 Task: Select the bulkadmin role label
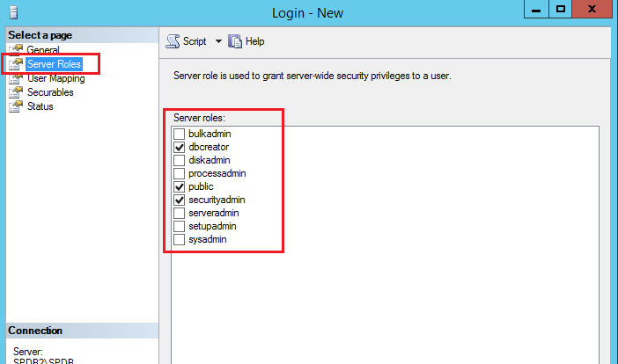[210, 134]
